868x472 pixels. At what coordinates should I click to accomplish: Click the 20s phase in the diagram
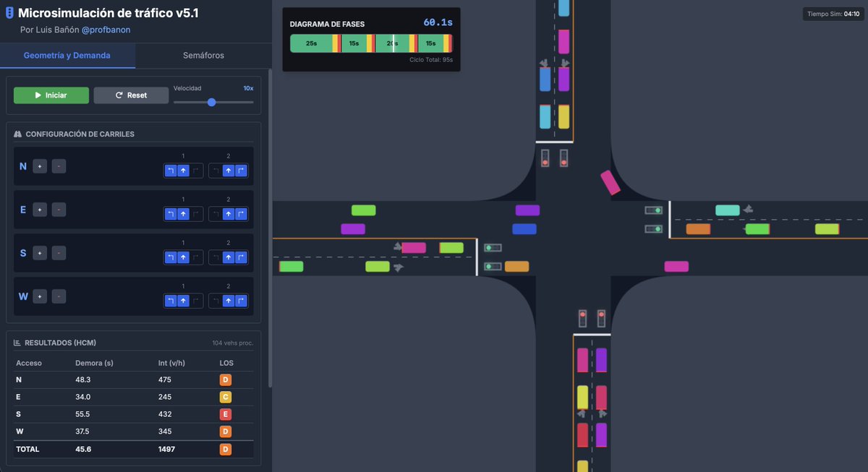392,43
